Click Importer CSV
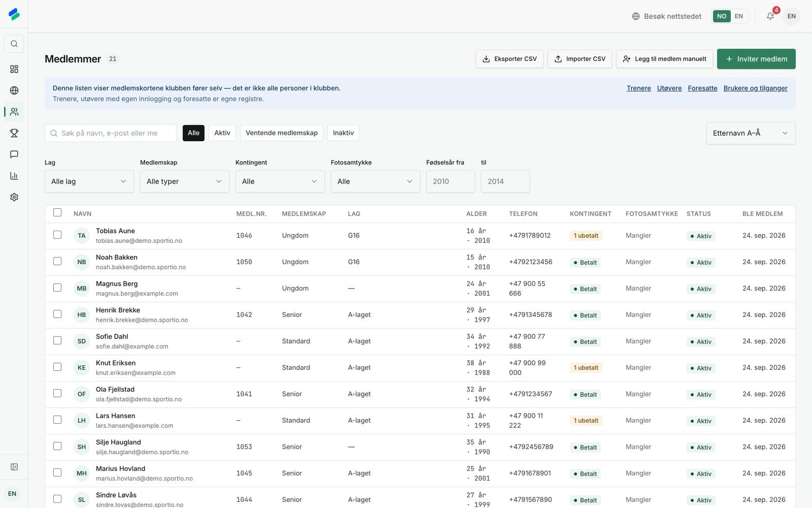Viewport: 812px width, 508px height. tap(580, 59)
